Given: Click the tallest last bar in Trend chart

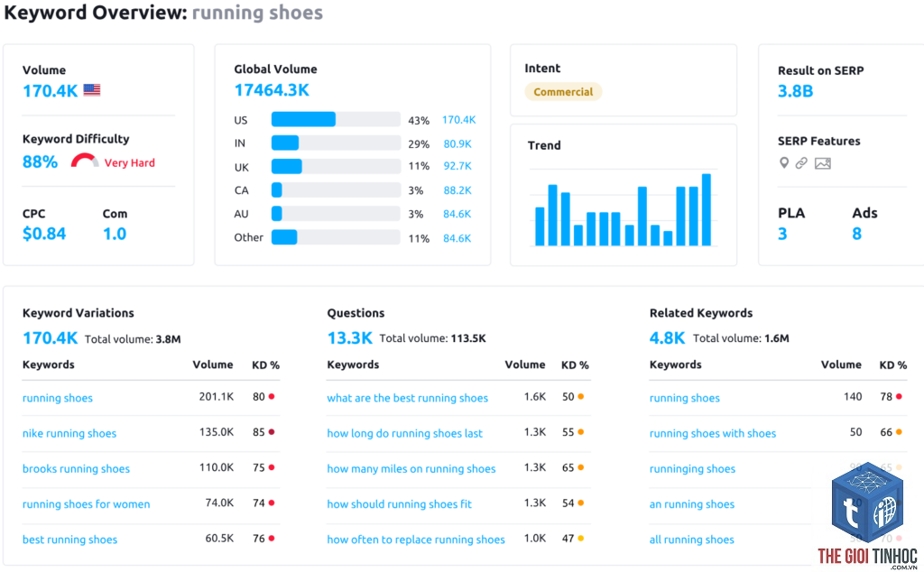Looking at the screenshot, I should (707, 209).
